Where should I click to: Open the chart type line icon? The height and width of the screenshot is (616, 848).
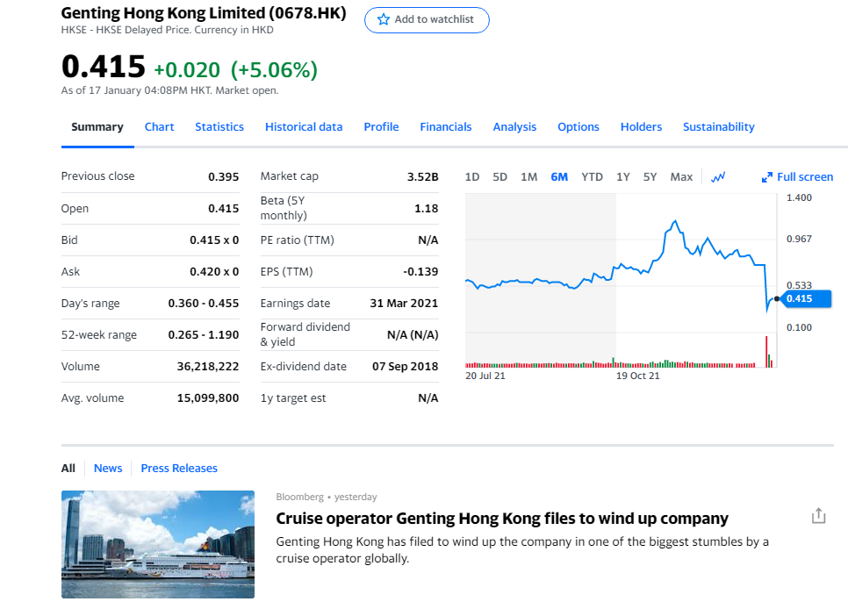[x=718, y=177]
